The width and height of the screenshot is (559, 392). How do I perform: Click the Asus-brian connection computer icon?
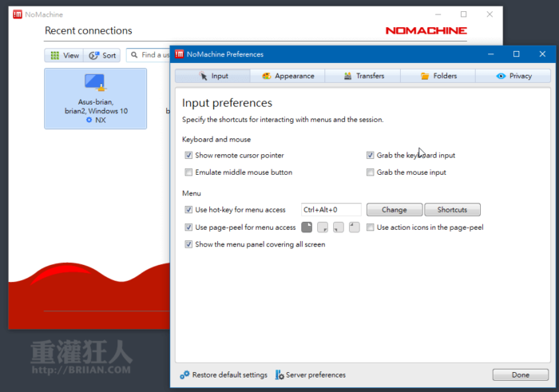(x=95, y=83)
